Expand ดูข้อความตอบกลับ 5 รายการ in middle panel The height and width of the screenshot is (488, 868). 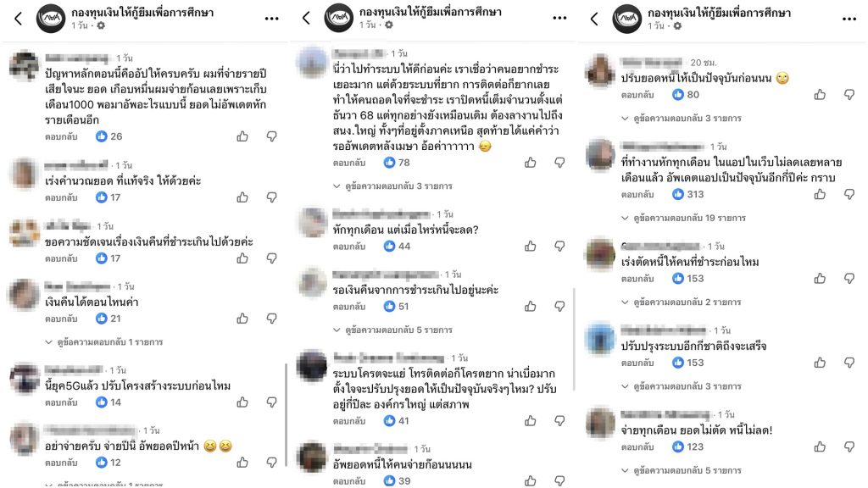pos(392,330)
